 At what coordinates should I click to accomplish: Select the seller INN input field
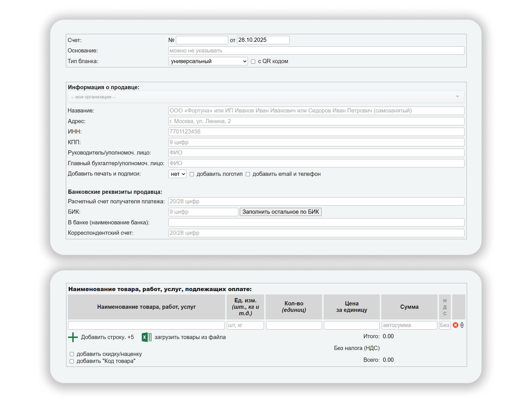click(316, 132)
